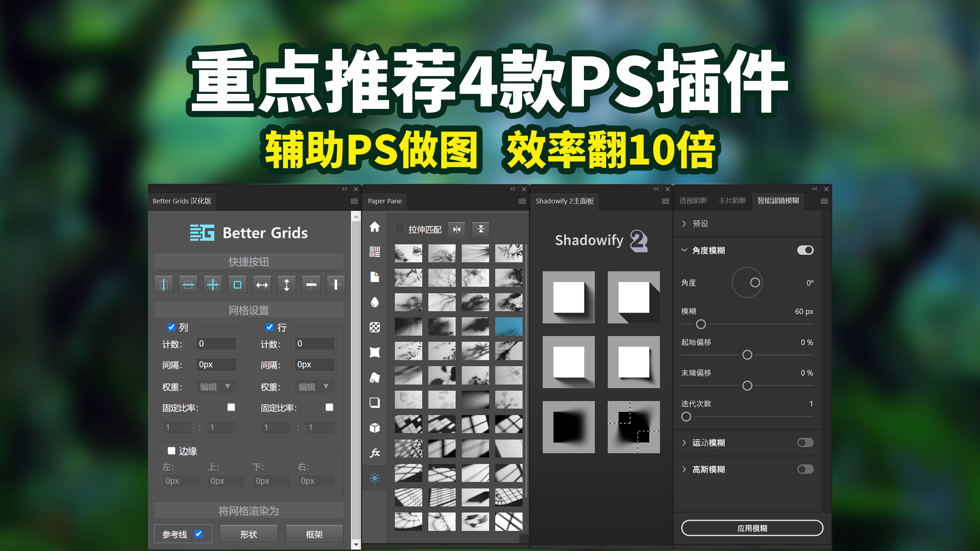
Task: Select the Better Grids 汉化版 tab
Action: click(182, 201)
